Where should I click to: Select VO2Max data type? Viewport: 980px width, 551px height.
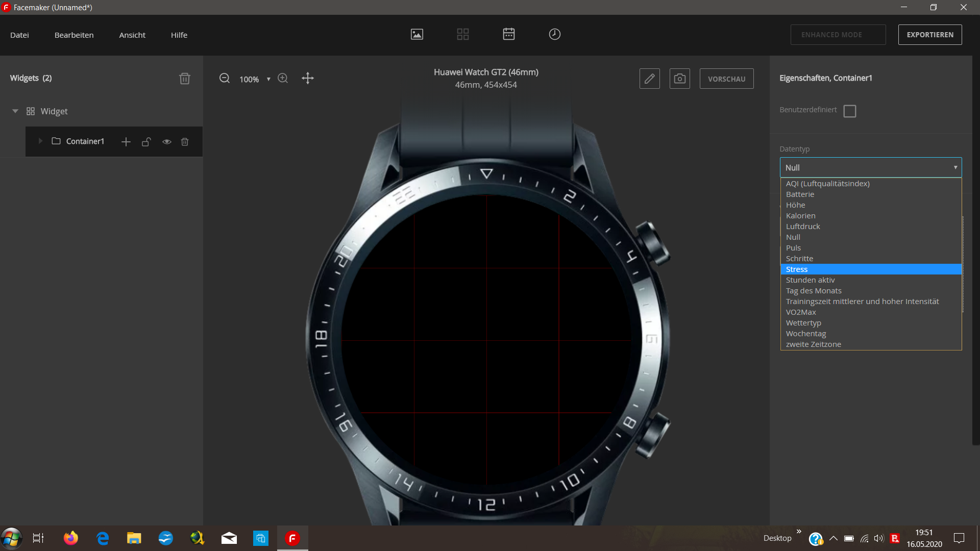(x=871, y=312)
